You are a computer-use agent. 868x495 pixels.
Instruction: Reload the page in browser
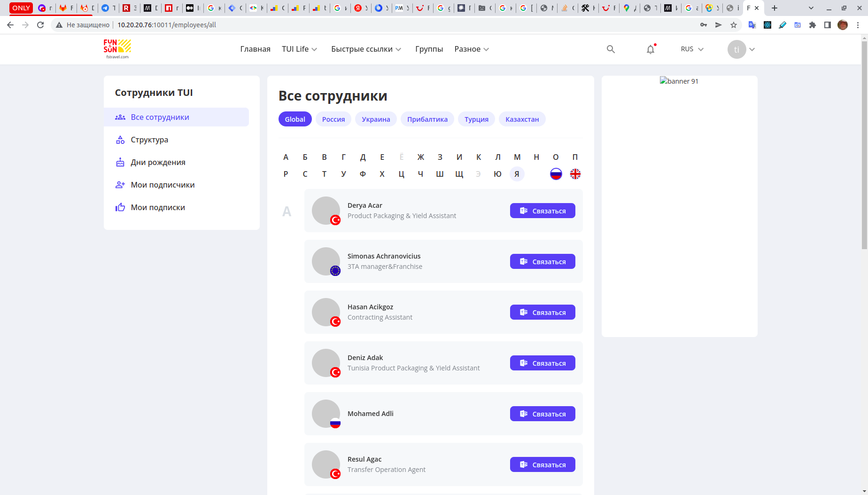(x=40, y=25)
